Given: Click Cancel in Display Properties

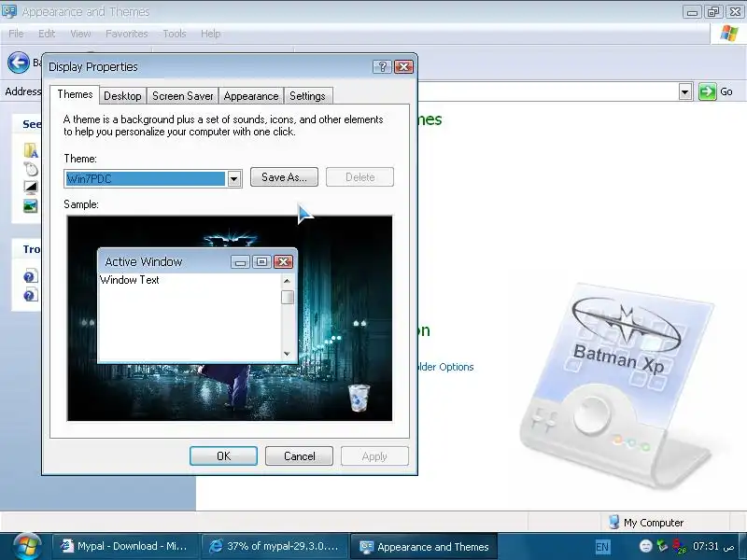Looking at the screenshot, I should 299,455.
